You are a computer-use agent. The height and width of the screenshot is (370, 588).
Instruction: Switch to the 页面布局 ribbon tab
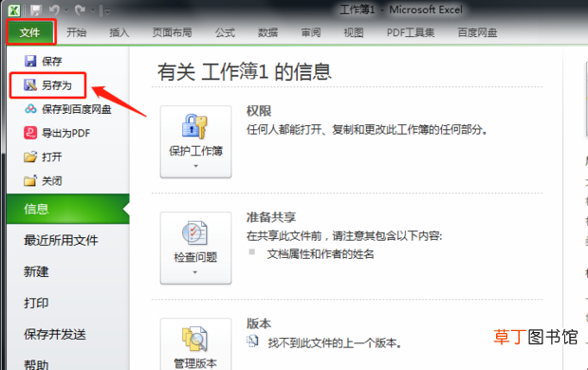click(172, 32)
